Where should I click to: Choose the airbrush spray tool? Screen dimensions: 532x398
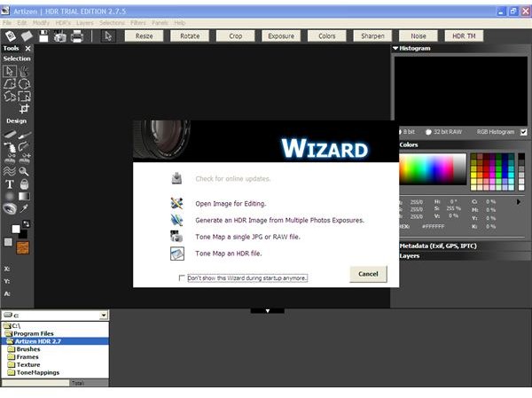pyautogui.click(x=10, y=146)
